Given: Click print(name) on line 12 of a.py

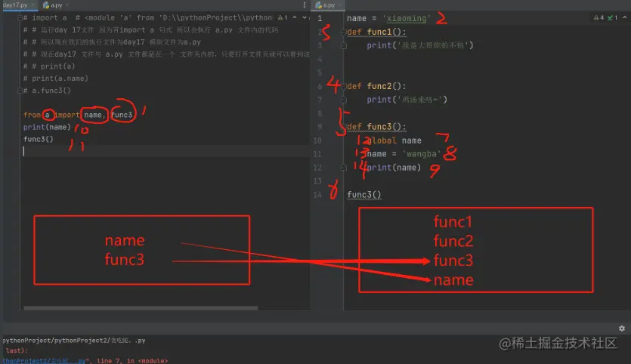Looking at the screenshot, I should (x=394, y=168).
